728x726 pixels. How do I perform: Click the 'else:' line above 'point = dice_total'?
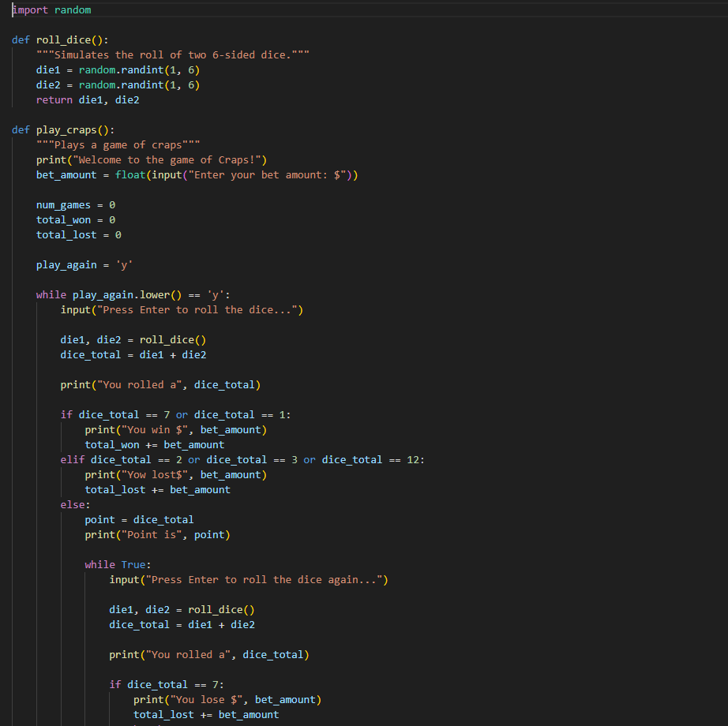click(75, 505)
